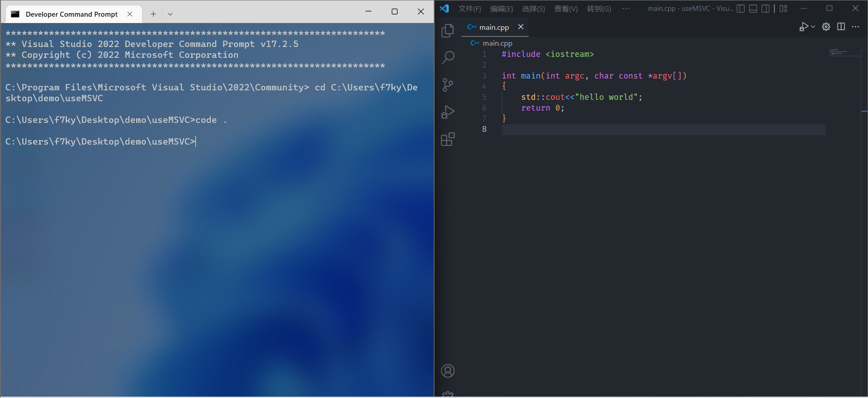Click line number 5 in gutter
Screen dimensions: 868x398
(484, 97)
